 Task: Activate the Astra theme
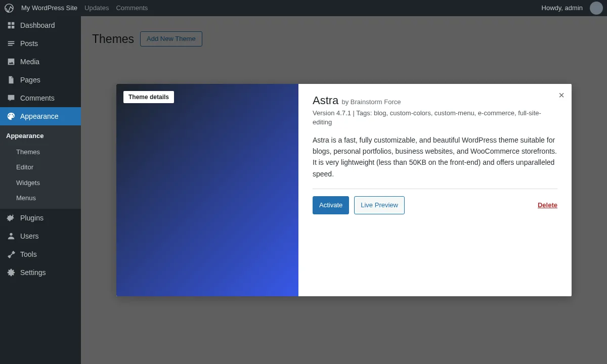[x=331, y=205]
